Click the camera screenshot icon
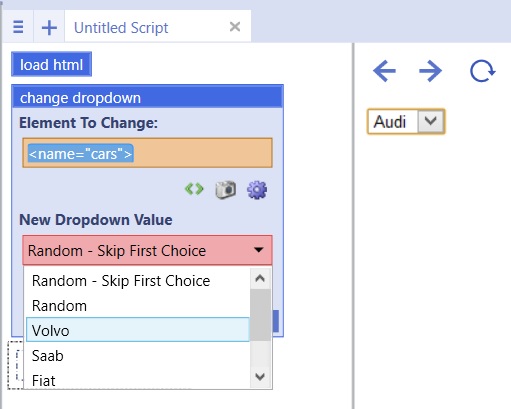 [x=226, y=190]
